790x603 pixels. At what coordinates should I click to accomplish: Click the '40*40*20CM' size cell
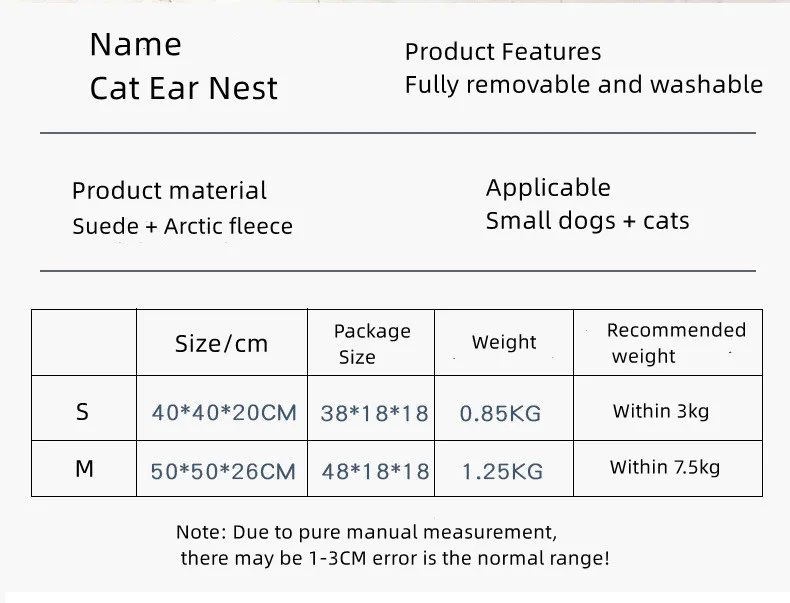coord(224,412)
